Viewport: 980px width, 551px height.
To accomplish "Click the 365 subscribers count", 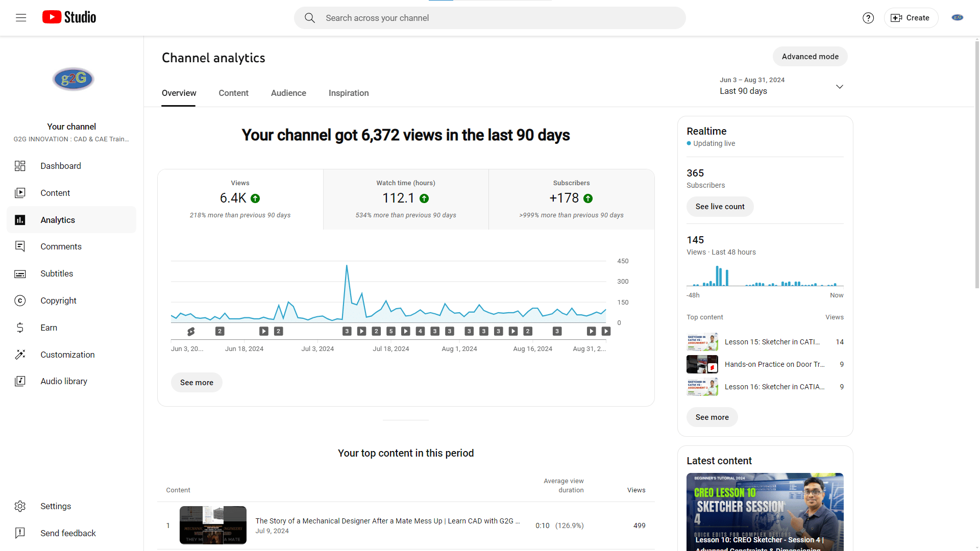I will click(695, 173).
